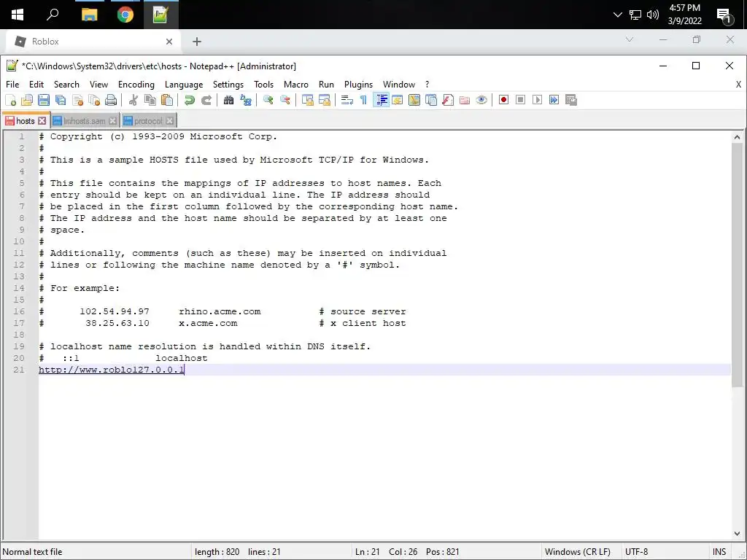Click the Close All toolbar icon
The height and width of the screenshot is (560, 747).
(x=94, y=100)
